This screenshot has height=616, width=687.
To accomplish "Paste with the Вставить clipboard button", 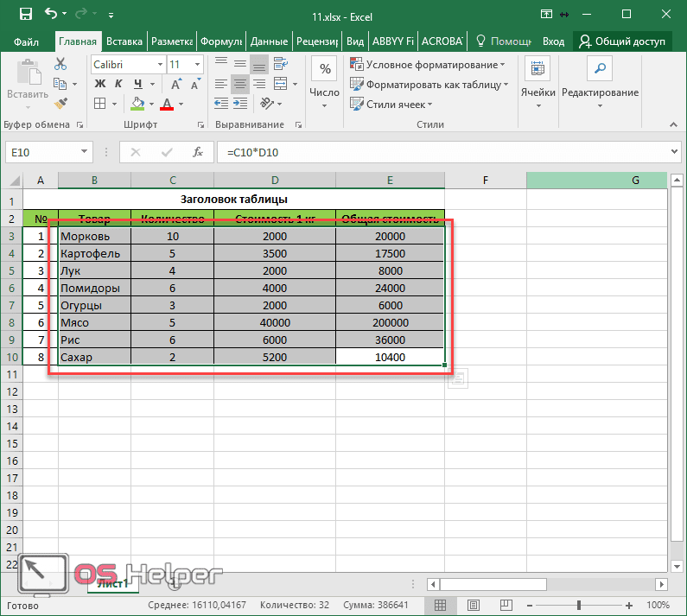I will point(28,83).
